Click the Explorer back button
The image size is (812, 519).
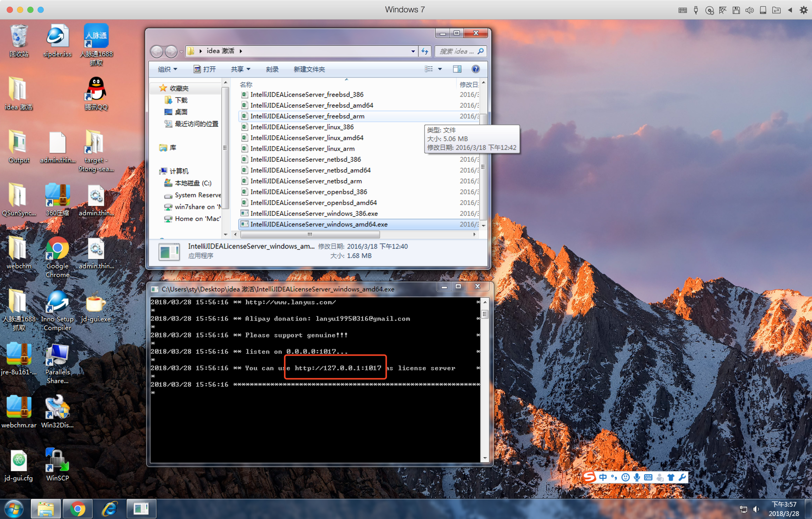click(x=157, y=51)
